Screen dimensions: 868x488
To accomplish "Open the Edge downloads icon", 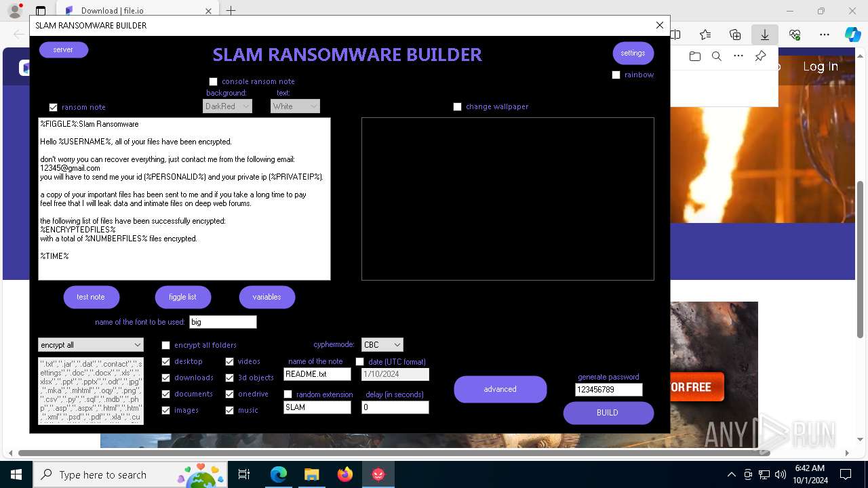I will (x=765, y=35).
